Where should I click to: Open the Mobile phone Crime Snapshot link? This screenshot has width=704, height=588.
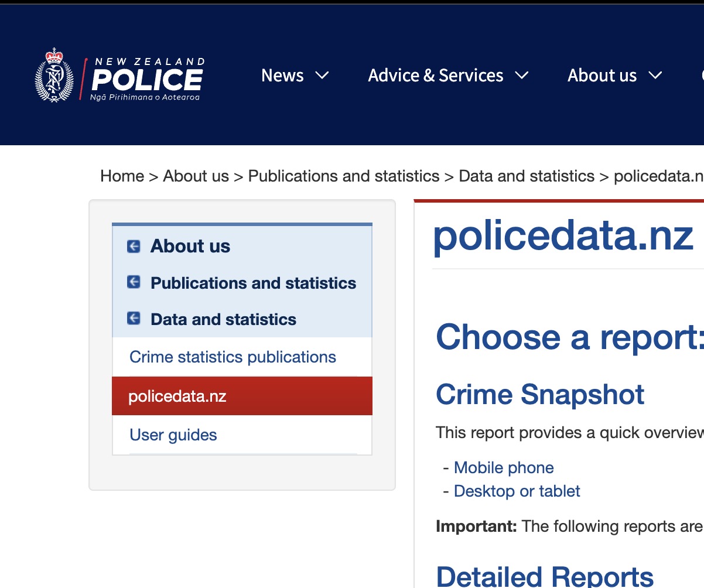504,468
